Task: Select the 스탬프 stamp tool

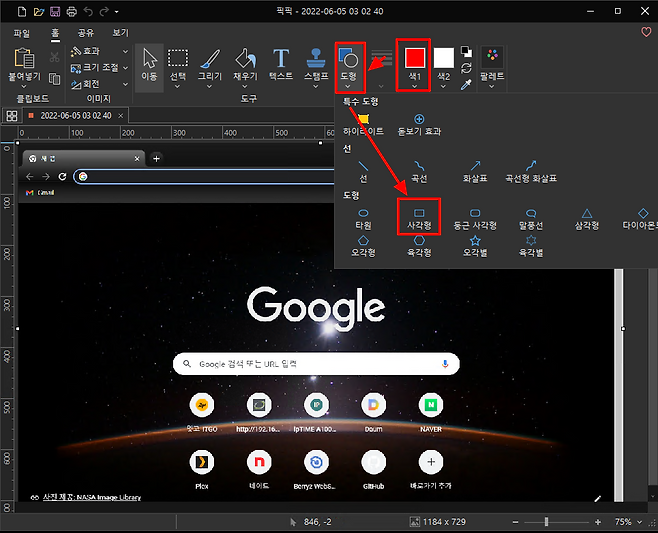Action: [316, 65]
